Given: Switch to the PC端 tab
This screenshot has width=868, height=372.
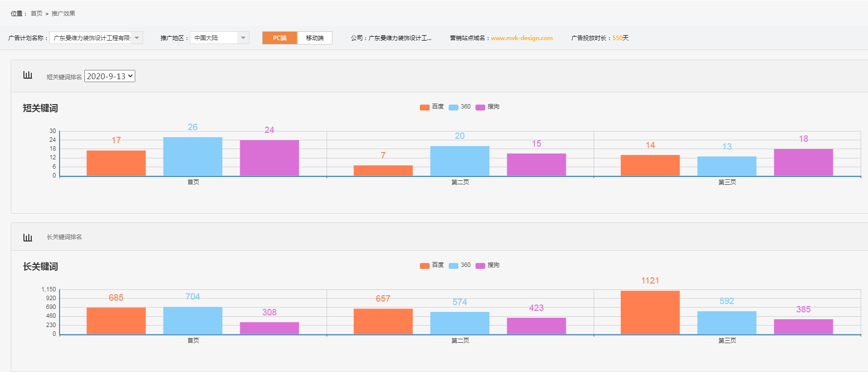Looking at the screenshot, I should [x=279, y=38].
